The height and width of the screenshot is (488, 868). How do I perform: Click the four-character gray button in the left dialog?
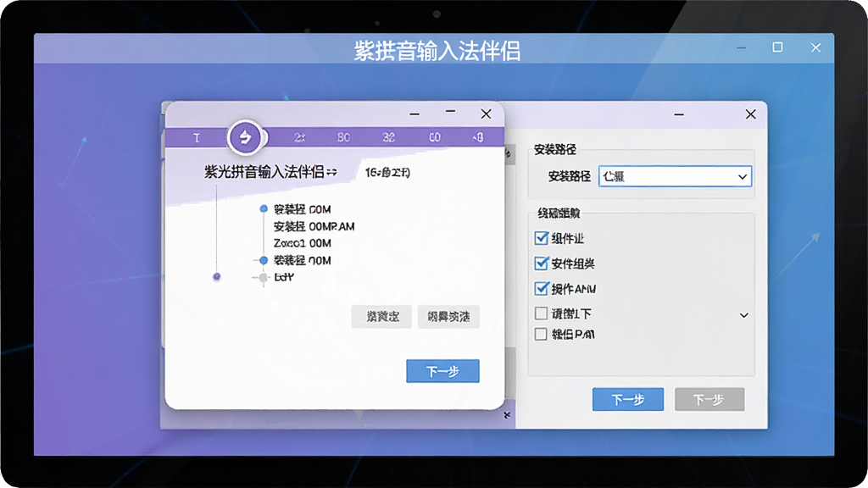tap(448, 317)
